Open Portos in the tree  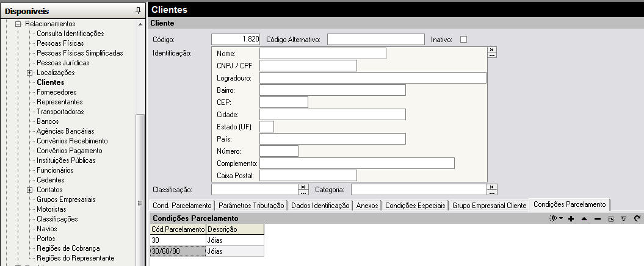tap(46, 239)
